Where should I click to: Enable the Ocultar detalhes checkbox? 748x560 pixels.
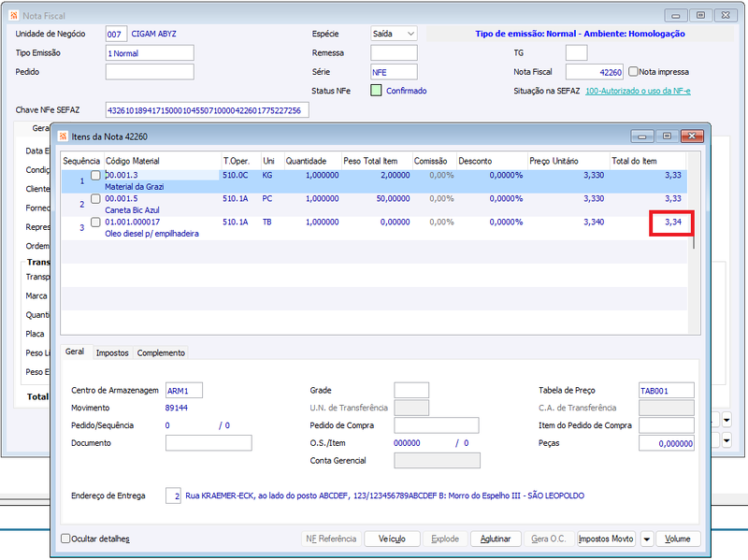point(65,538)
